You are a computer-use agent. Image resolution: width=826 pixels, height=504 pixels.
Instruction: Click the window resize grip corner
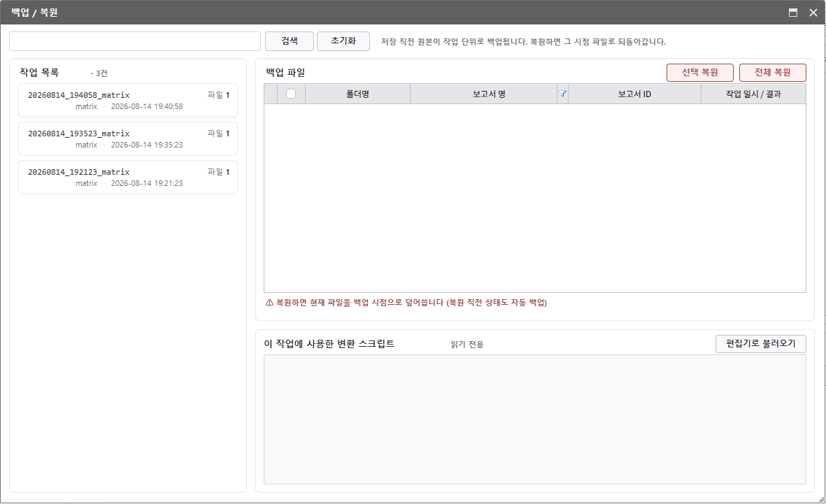coord(820,498)
